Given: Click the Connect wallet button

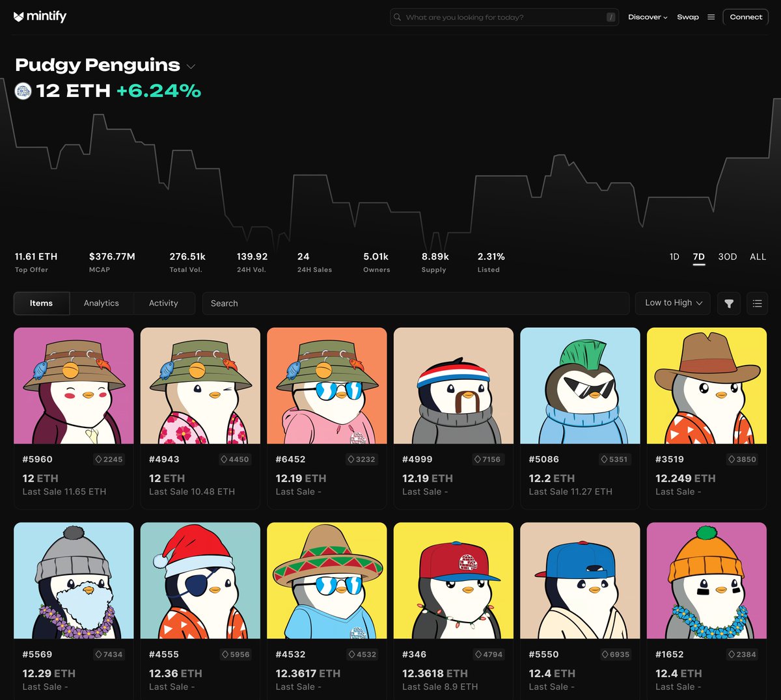Looking at the screenshot, I should [x=746, y=17].
